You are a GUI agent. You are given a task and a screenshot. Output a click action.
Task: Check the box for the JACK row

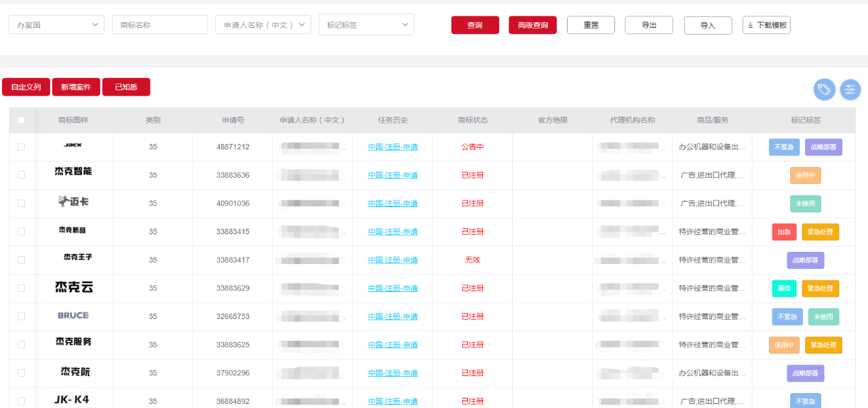point(21,147)
